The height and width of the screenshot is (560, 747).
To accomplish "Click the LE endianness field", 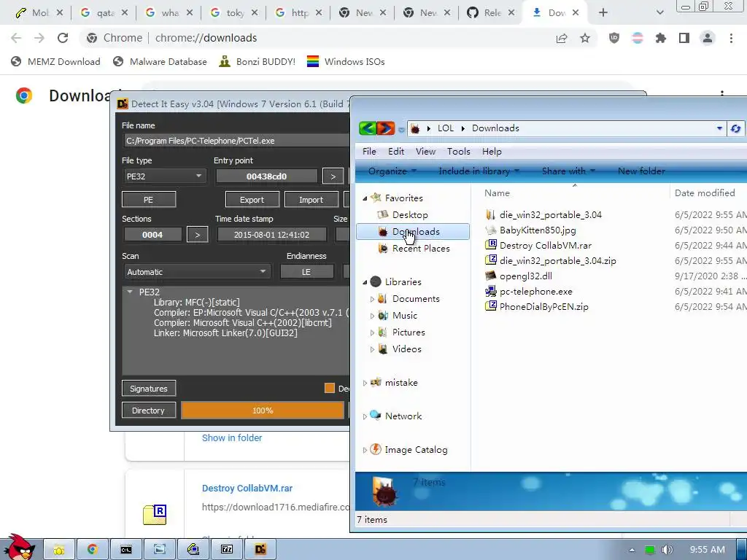I will point(306,272).
